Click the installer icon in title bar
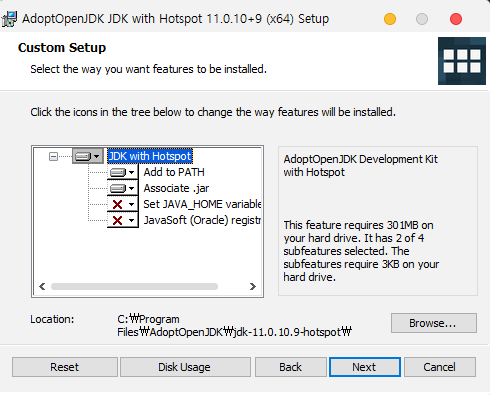This screenshot has height=395, width=490. click(x=9, y=19)
